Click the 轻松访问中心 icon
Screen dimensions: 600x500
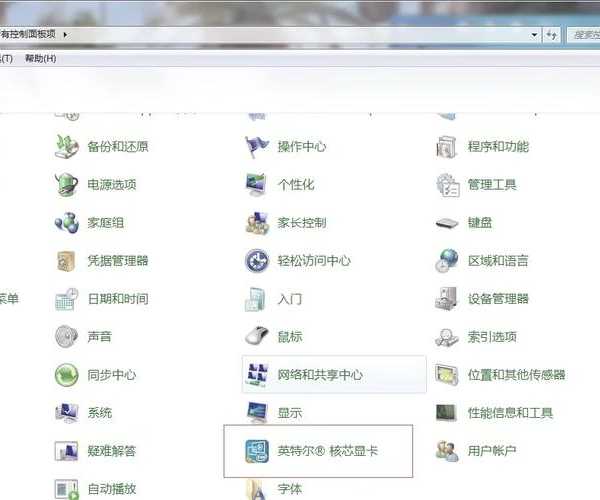[x=257, y=261]
